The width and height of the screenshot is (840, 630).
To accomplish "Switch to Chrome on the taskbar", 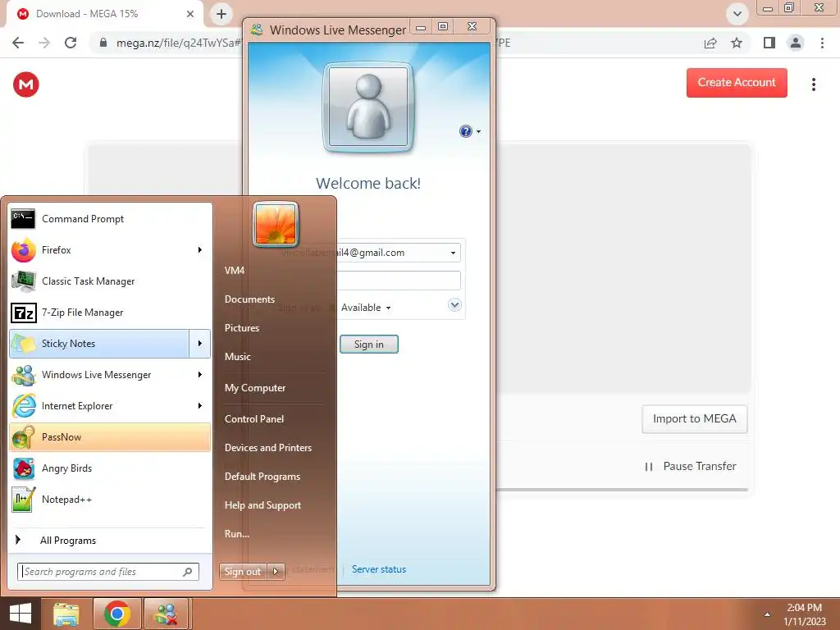I will pyautogui.click(x=117, y=614).
